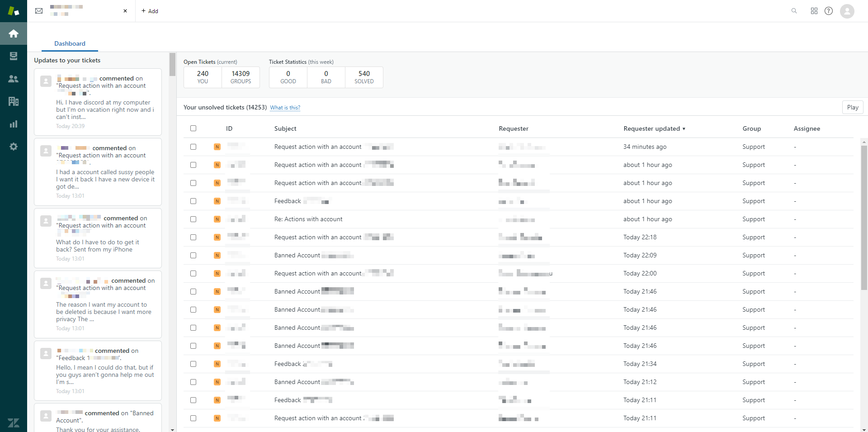Image resolution: width=868 pixels, height=432 pixels.
Task: Sort tickets by Assignee column header
Action: click(x=807, y=128)
